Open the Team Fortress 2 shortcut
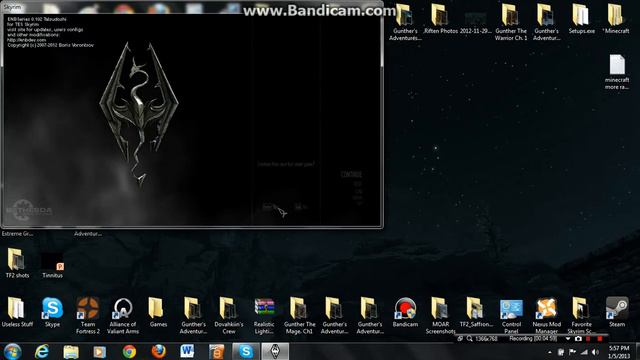Image resolution: width=640 pixels, height=360 pixels. click(x=87, y=315)
